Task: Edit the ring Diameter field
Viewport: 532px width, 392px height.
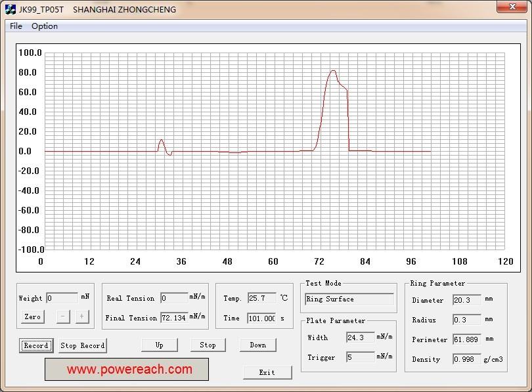Action: (x=466, y=300)
